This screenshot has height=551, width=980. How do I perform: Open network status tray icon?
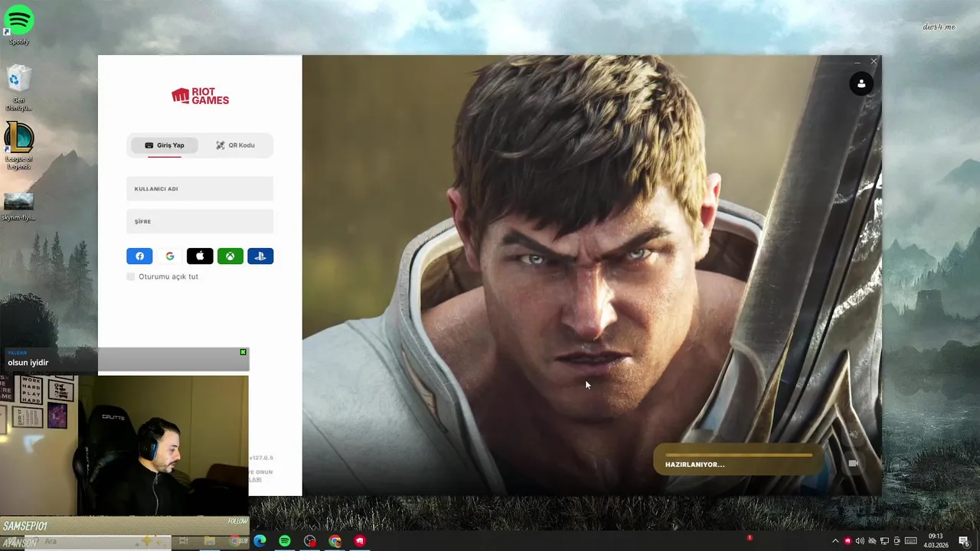click(884, 541)
